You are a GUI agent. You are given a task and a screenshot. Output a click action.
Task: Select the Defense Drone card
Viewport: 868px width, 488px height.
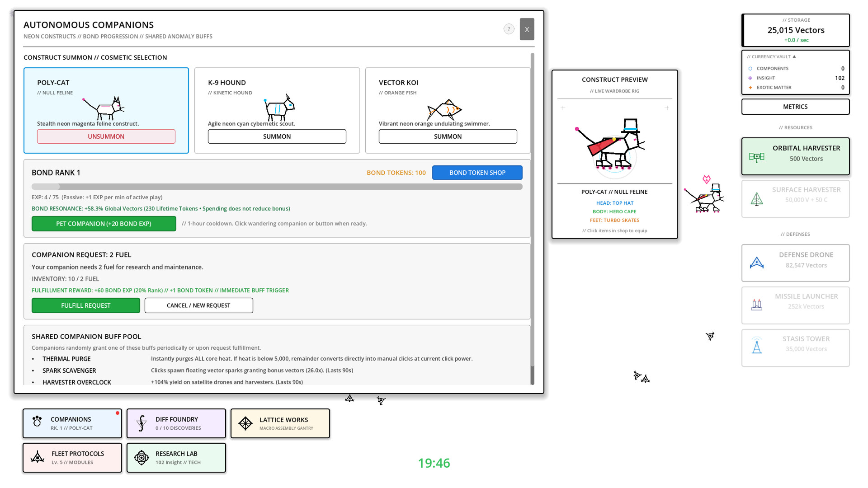pos(796,263)
